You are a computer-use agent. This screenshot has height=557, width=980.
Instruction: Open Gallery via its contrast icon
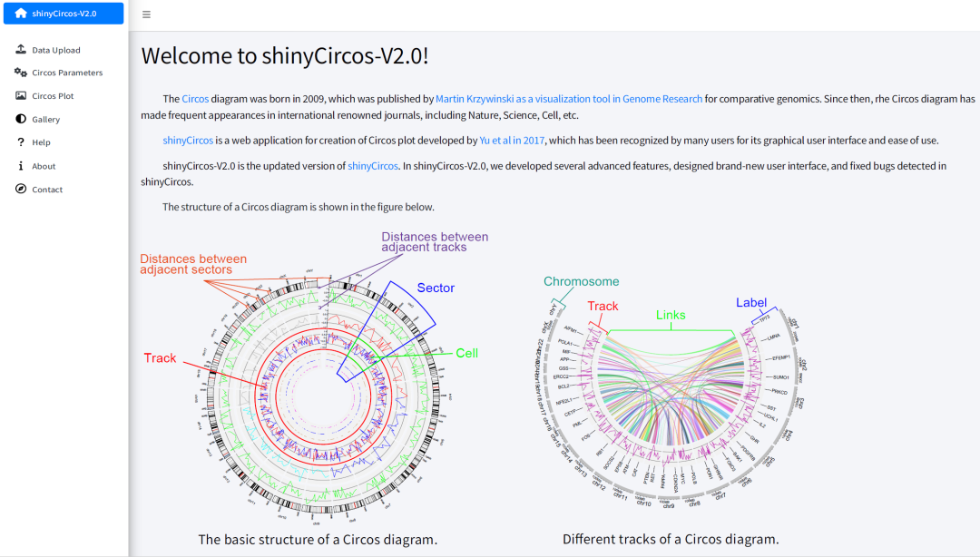pos(21,119)
